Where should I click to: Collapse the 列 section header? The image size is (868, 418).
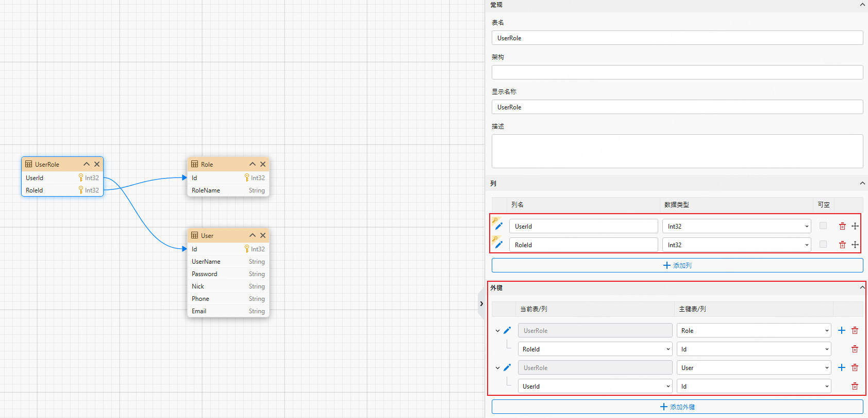(862, 183)
